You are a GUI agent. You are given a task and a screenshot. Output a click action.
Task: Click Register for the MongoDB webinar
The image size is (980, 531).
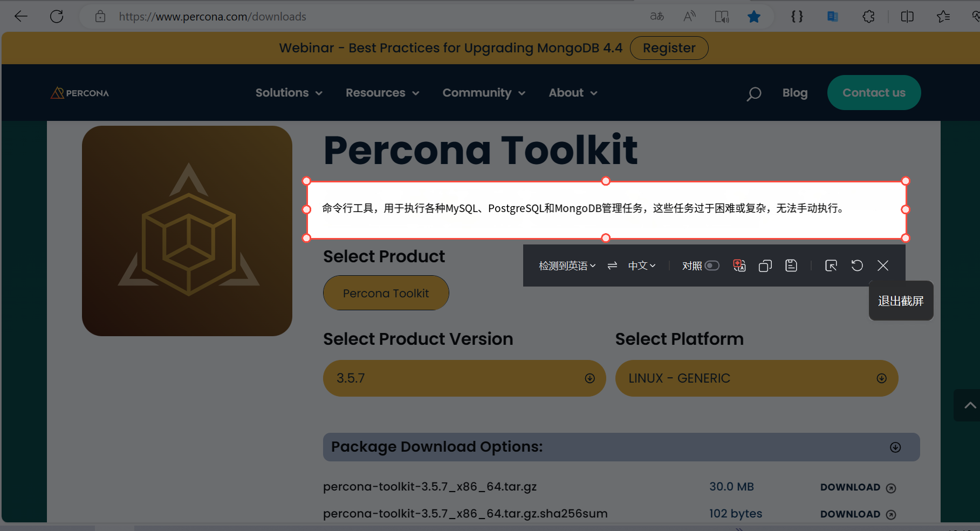pos(669,48)
